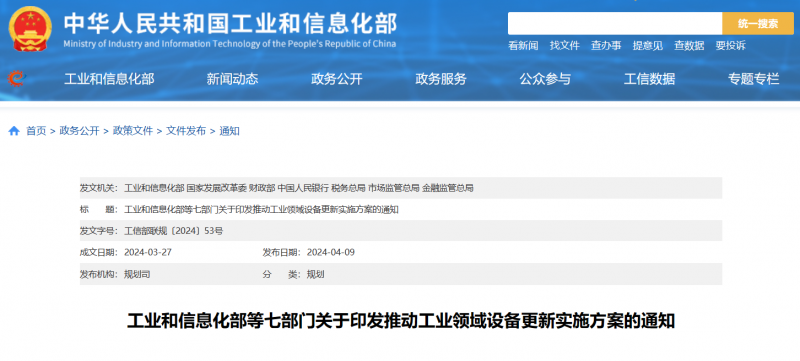Open the 提意见 quick link
The height and width of the screenshot is (361, 800).
pyautogui.click(x=647, y=45)
